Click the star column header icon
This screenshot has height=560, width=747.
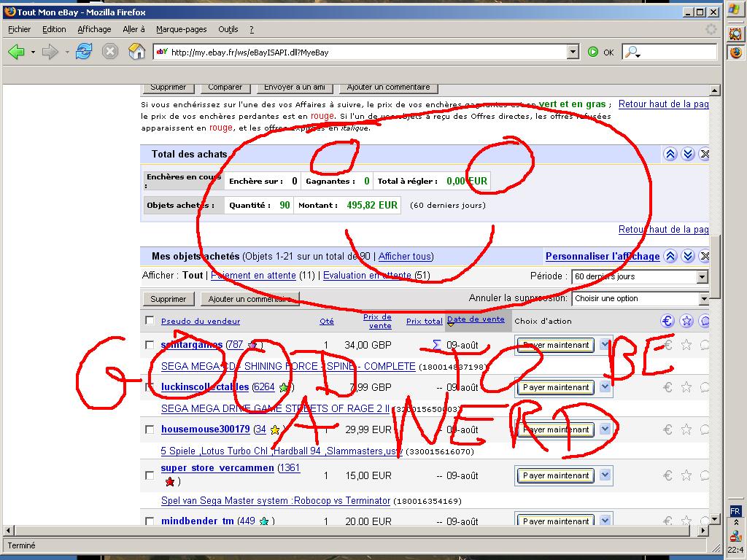(686, 321)
